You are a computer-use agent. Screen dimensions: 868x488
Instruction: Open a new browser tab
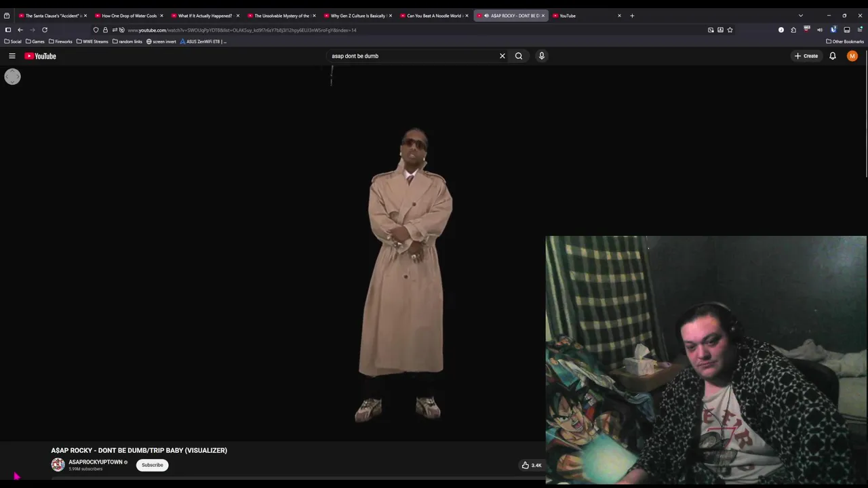point(632,16)
